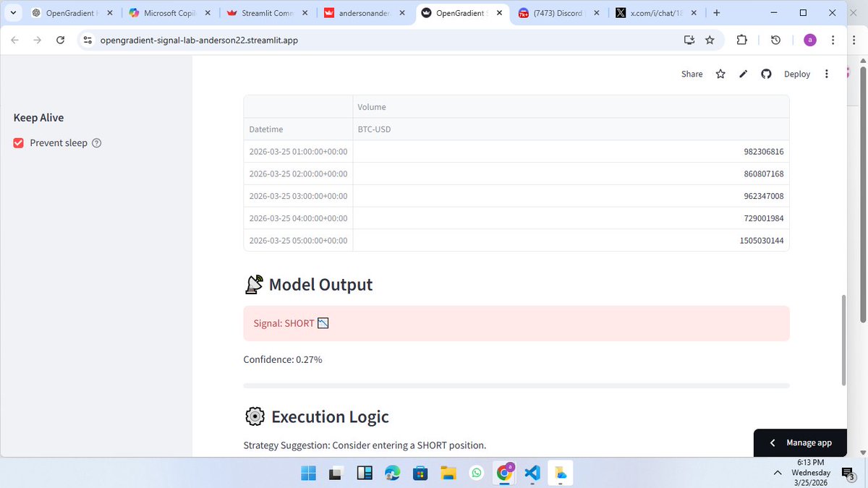Click the Datetime column header

coord(298,129)
